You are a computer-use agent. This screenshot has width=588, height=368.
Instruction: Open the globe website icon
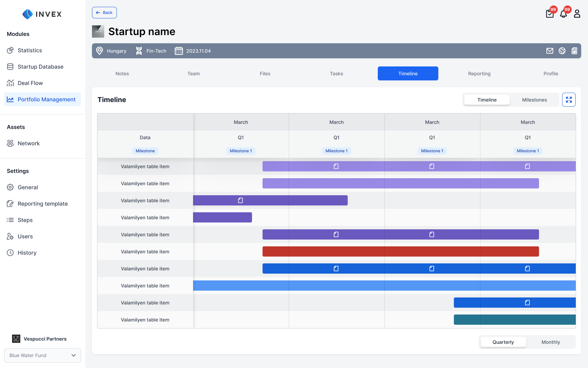point(562,51)
